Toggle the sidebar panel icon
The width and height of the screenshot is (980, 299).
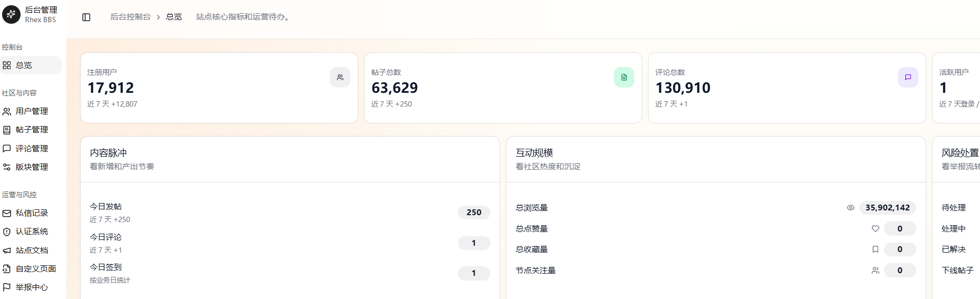[86, 17]
